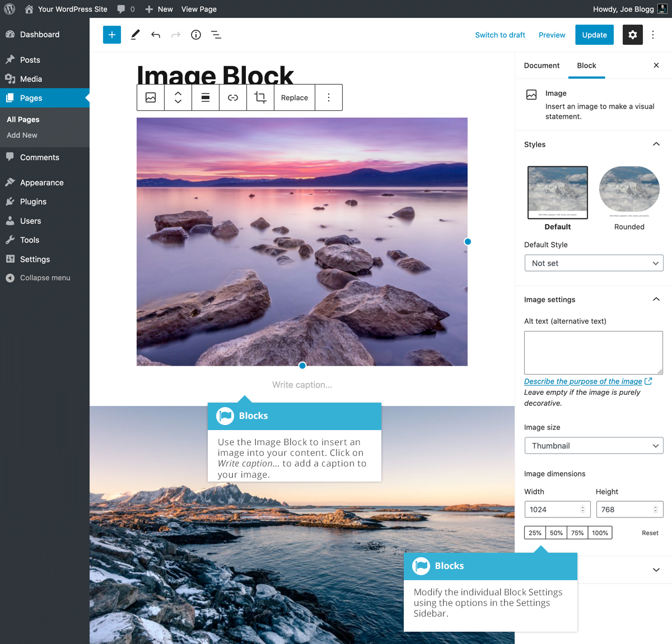
Task: Open editor settings via the gear icon
Action: coord(632,34)
